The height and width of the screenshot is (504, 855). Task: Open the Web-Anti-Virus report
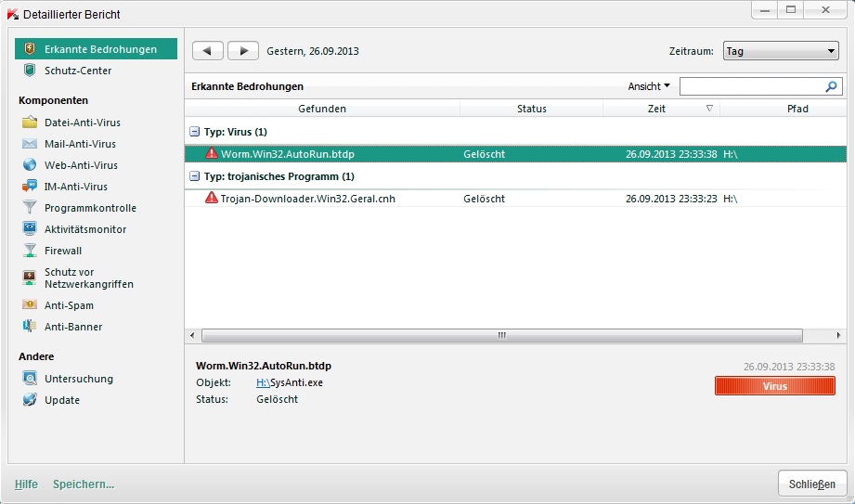coord(82,164)
